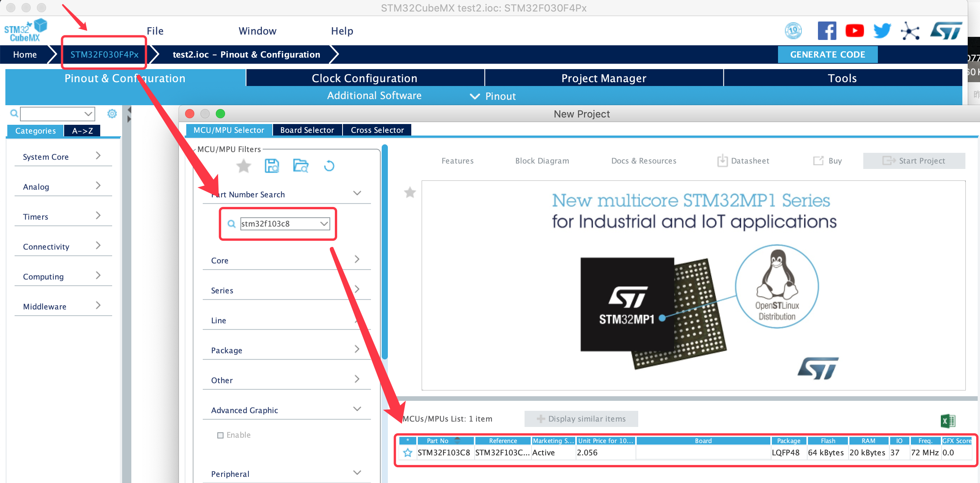
Task: Open Block Diagram view
Action: click(x=542, y=161)
